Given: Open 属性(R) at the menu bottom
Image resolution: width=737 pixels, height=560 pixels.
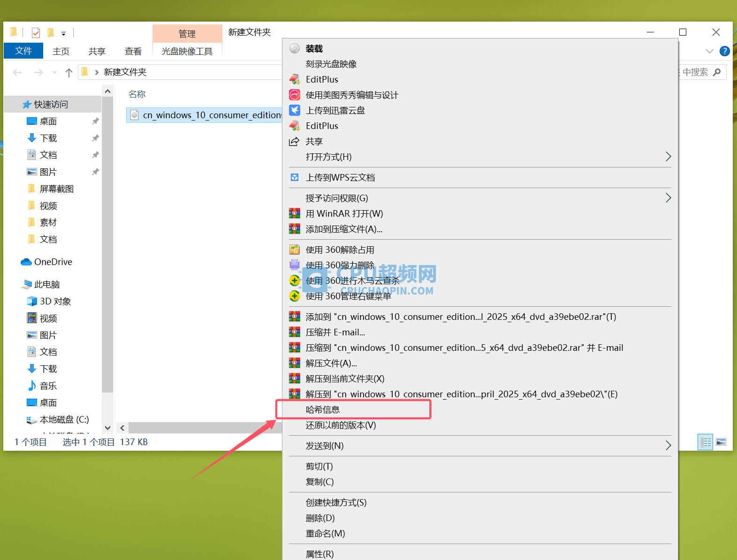Looking at the screenshot, I should tap(319, 554).
